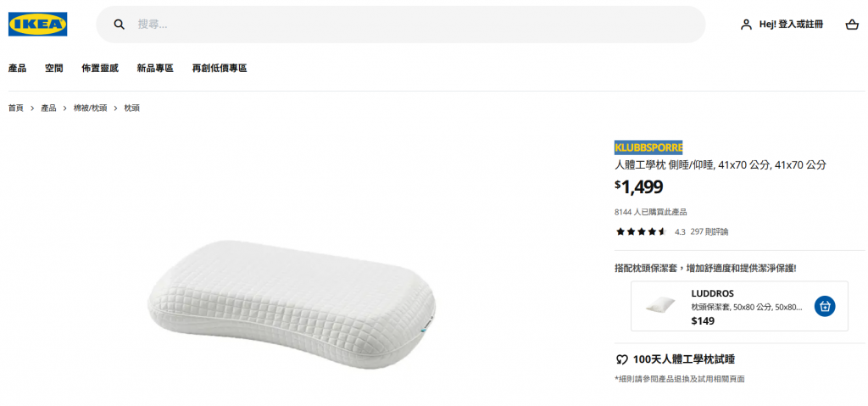The height and width of the screenshot is (406, 868).
Task: Click the 100-day trial heart icon
Action: pyautogui.click(x=621, y=359)
